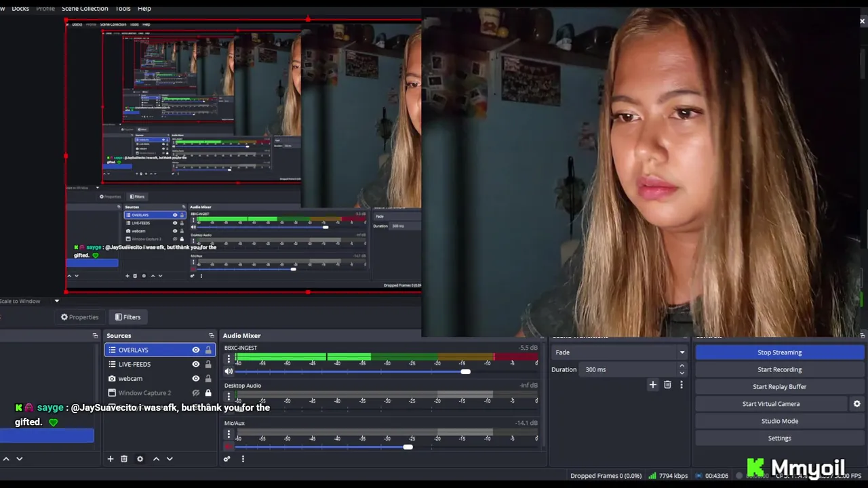Enable Studio Mode

point(780,421)
